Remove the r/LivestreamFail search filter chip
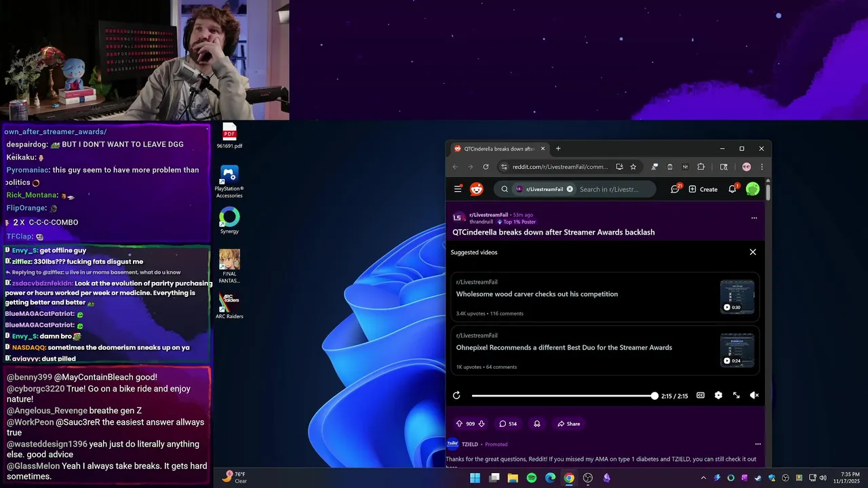Viewport: 868px width, 488px height. 570,189
